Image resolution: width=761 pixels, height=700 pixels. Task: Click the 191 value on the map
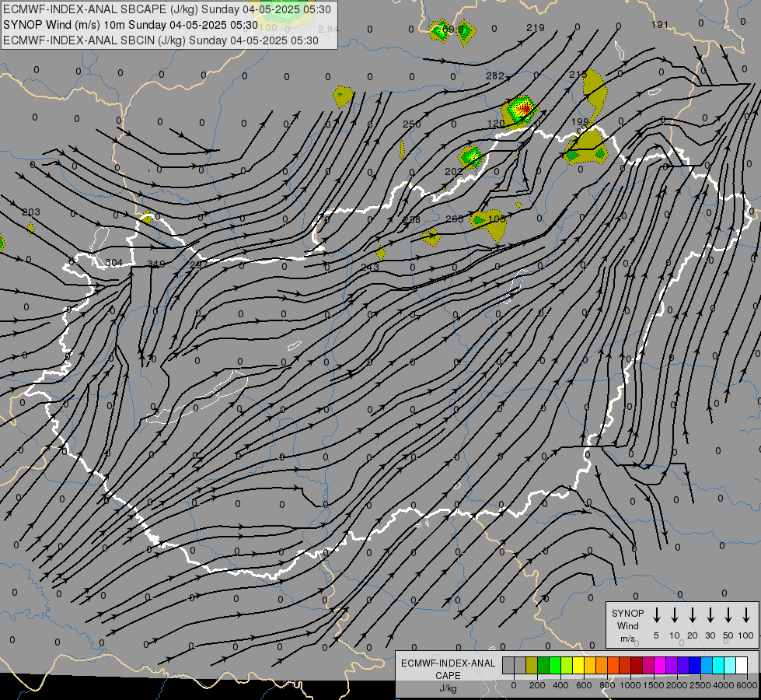(x=660, y=24)
